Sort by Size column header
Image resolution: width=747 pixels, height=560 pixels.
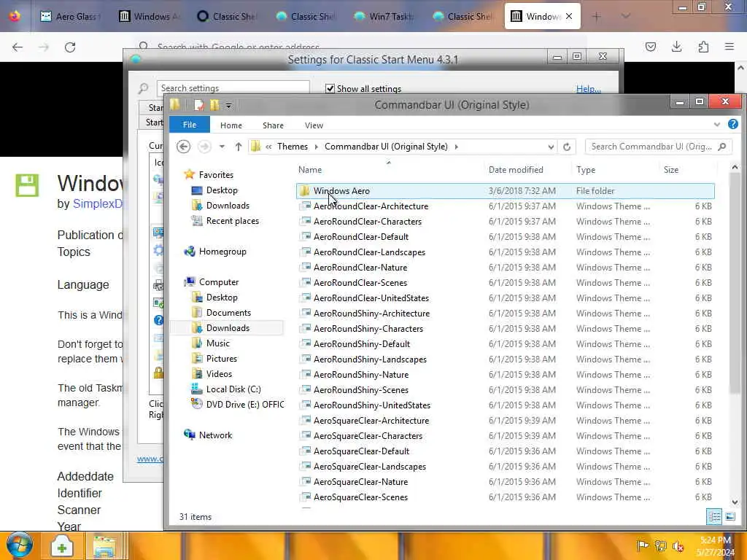(x=671, y=170)
